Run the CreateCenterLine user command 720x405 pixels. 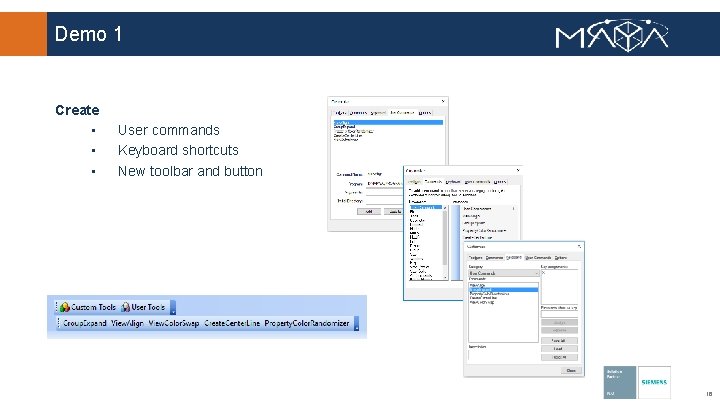point(232,323)
